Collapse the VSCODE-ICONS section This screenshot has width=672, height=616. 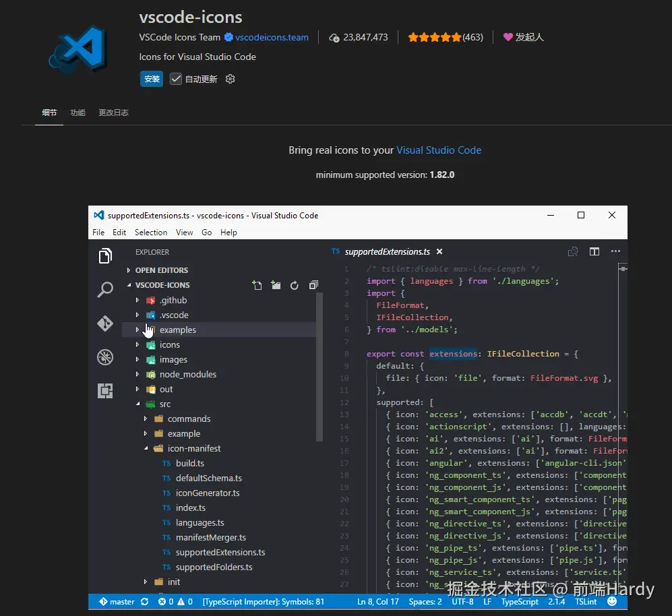[129, 284]
